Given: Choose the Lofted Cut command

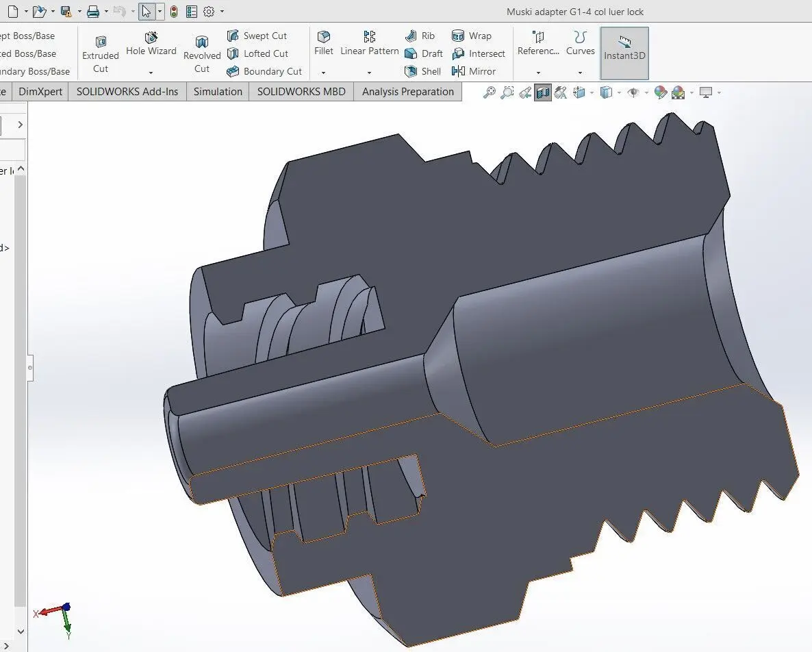Looking at the screenshot, I should tap(257, 53).
